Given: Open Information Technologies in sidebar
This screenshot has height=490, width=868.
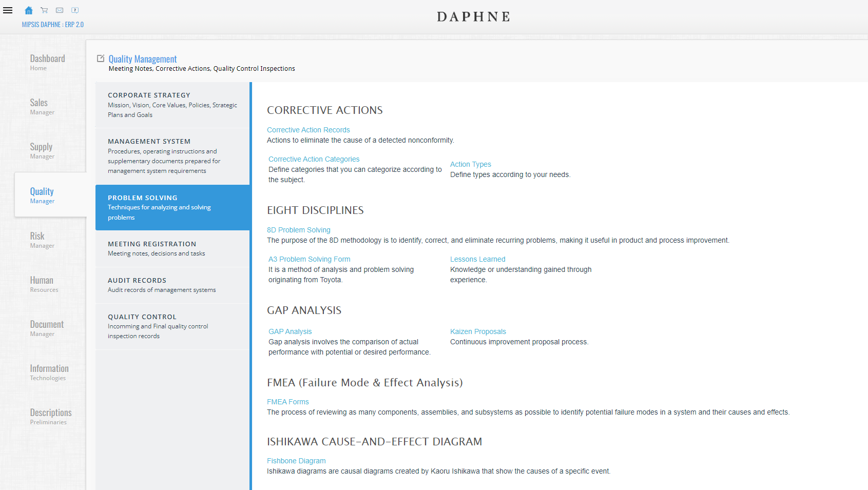Looking at the screenshot, I should [x=49, y=372].
